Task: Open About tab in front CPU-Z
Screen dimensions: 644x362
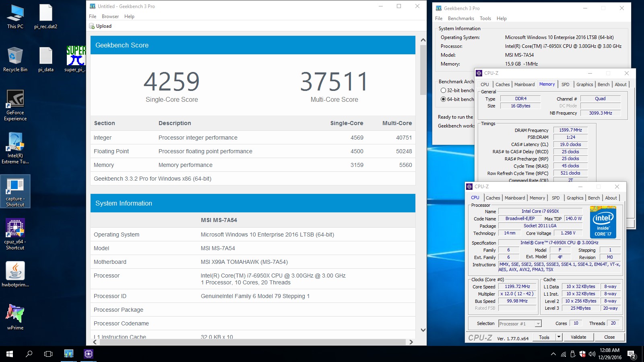Action: click(x=611, y=198)
